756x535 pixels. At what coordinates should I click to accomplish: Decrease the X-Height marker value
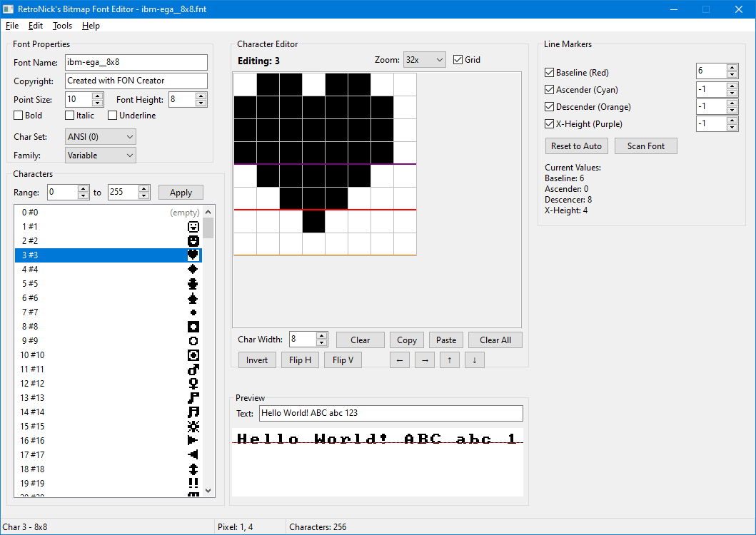(732, 127)
